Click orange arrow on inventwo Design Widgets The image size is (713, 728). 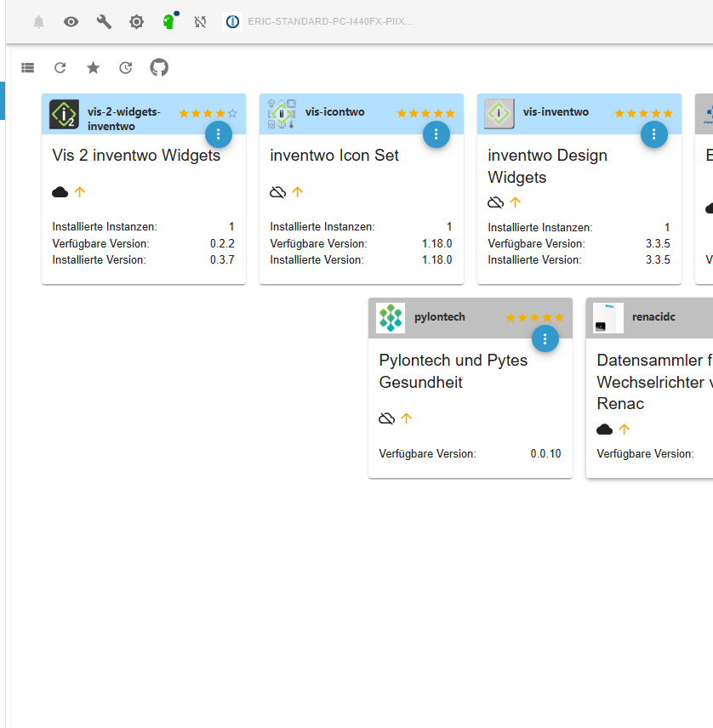[516, 202]
